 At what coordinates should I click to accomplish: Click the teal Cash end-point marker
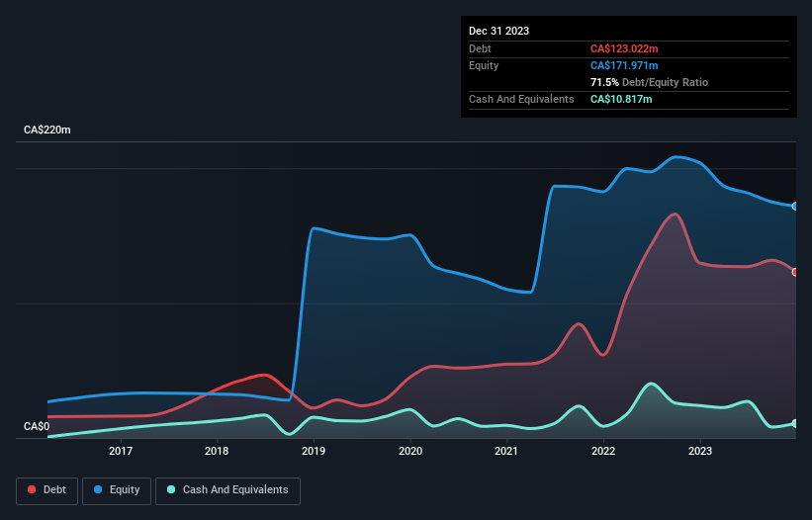[x=795, y=423]
